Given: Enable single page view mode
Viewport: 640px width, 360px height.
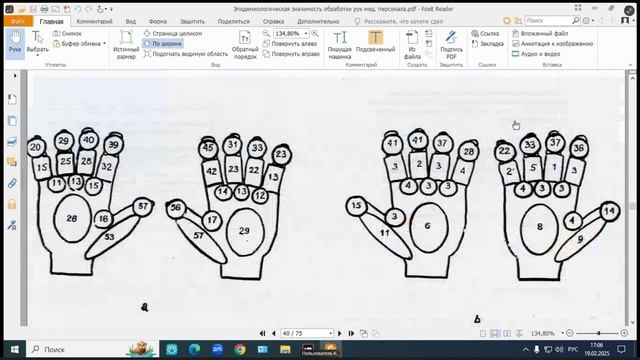Looking at the screenshot, I should [483, 333].
